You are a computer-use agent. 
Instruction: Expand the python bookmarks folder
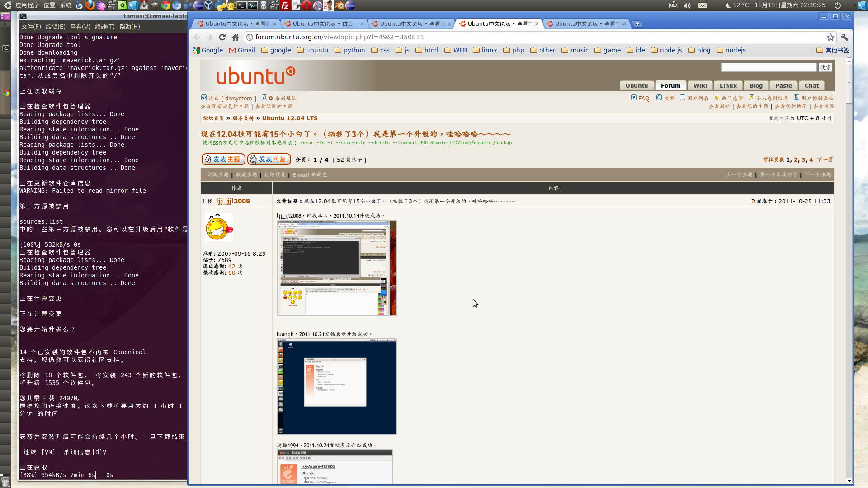(x=349, y=50)
